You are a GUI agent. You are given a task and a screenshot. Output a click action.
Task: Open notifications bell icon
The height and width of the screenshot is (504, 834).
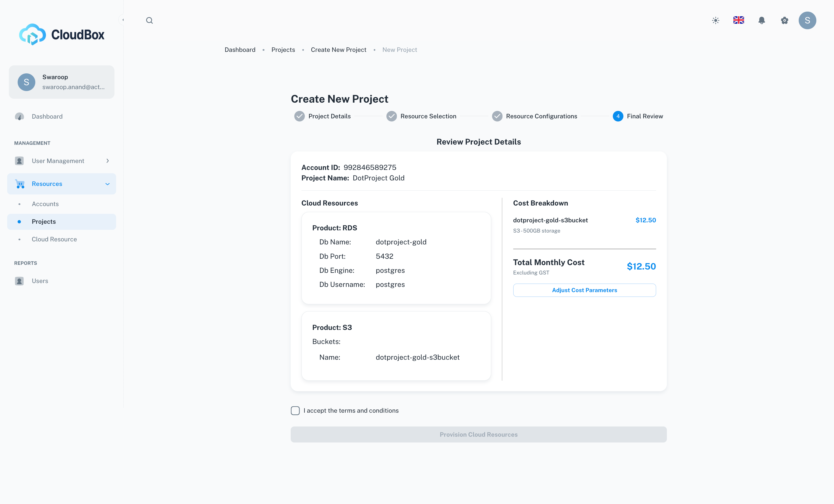(x=761, y=20)
